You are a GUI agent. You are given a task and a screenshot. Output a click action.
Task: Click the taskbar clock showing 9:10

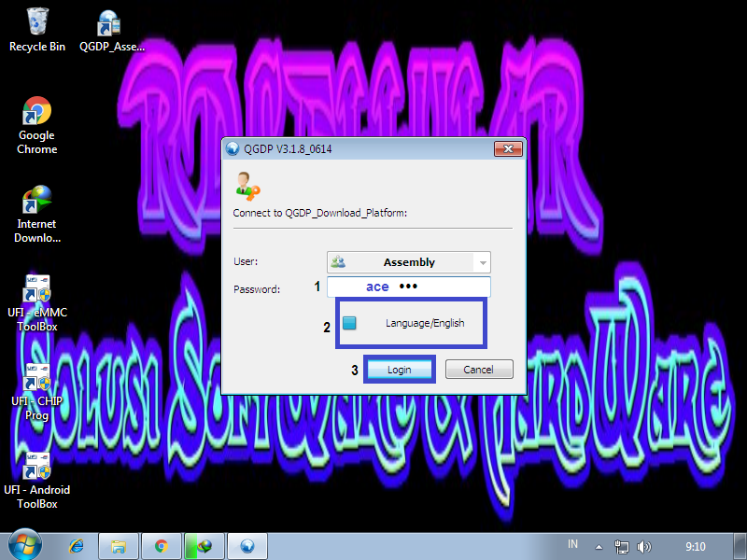pyautogui.click(x=696, y=547)
